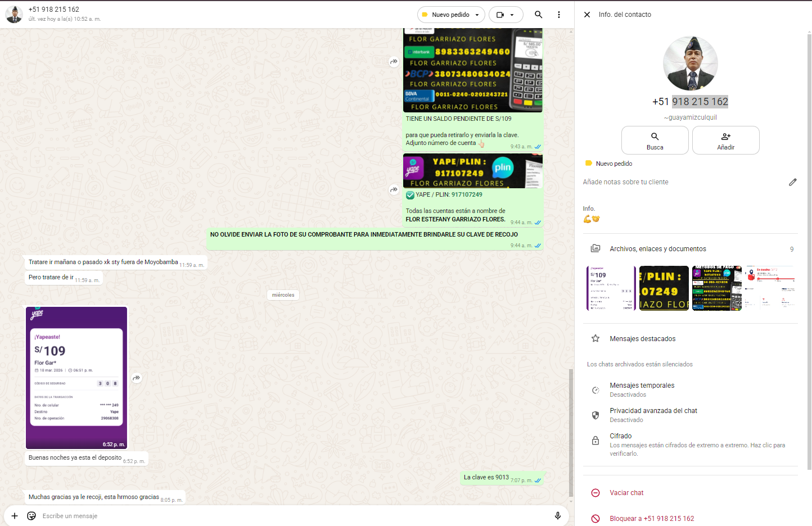Click Bloquear a +51 918 215 162
This screenshot has height=526, width=812.
coord(651,519)
